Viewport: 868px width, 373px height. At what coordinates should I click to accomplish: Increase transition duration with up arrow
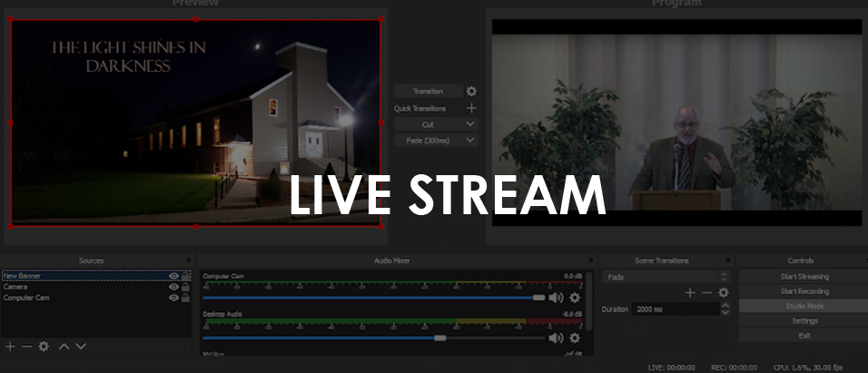[x=725, y=306]
